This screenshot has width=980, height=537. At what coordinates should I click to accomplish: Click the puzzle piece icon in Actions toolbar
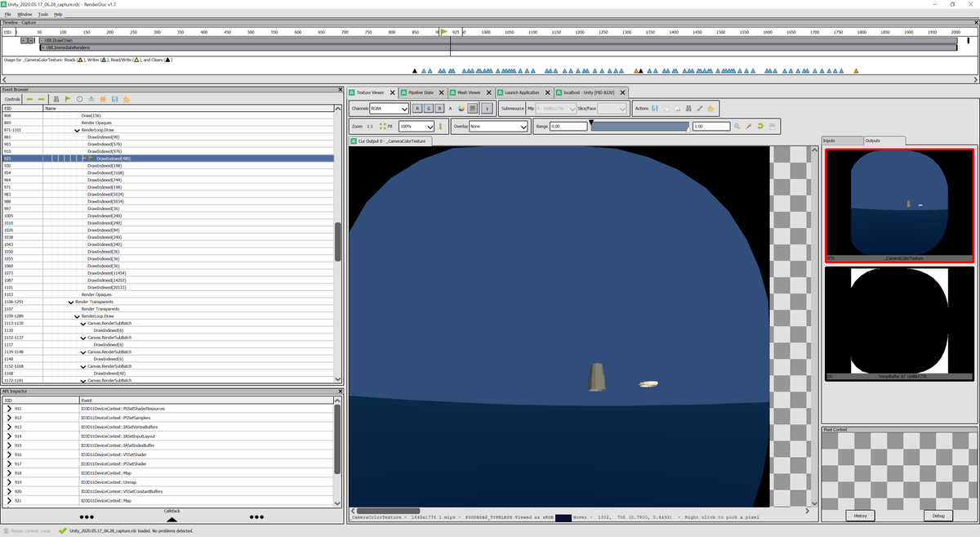[x=710, y=108]
